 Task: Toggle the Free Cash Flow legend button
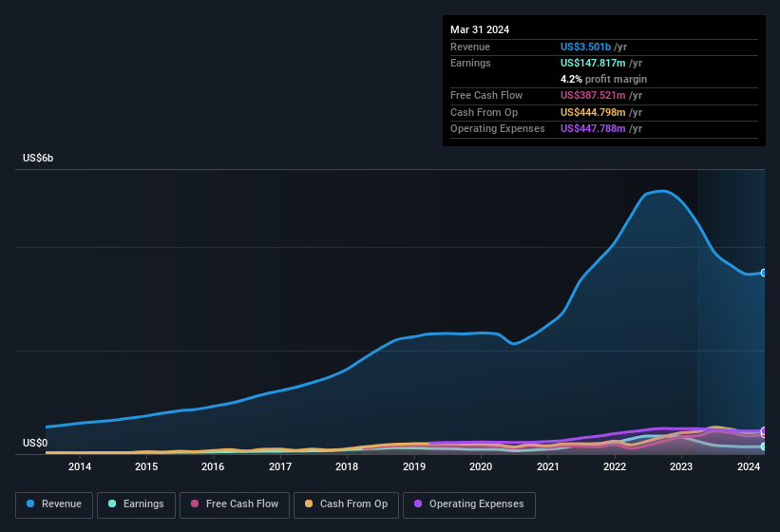coord(235,504)
